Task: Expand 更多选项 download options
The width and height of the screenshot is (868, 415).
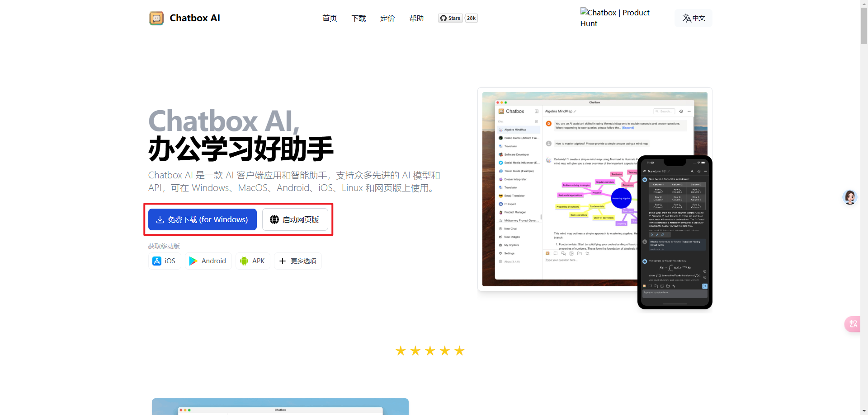Action: (x=298, y=261)
